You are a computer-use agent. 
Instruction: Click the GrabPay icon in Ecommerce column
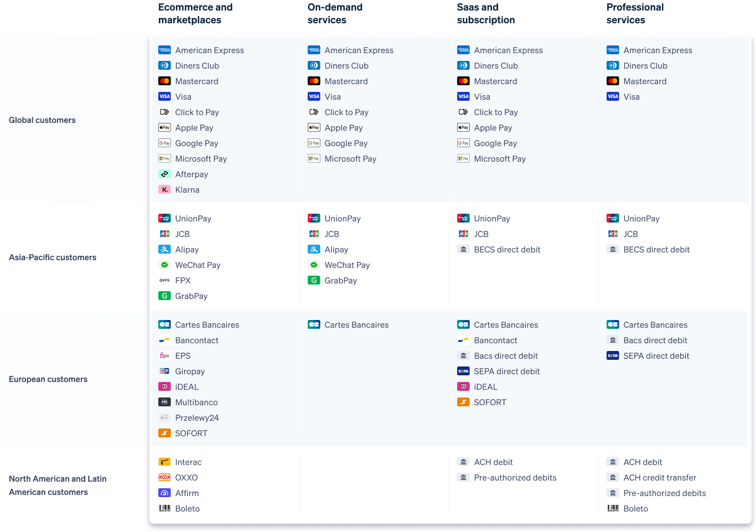[x=164, y=296]
